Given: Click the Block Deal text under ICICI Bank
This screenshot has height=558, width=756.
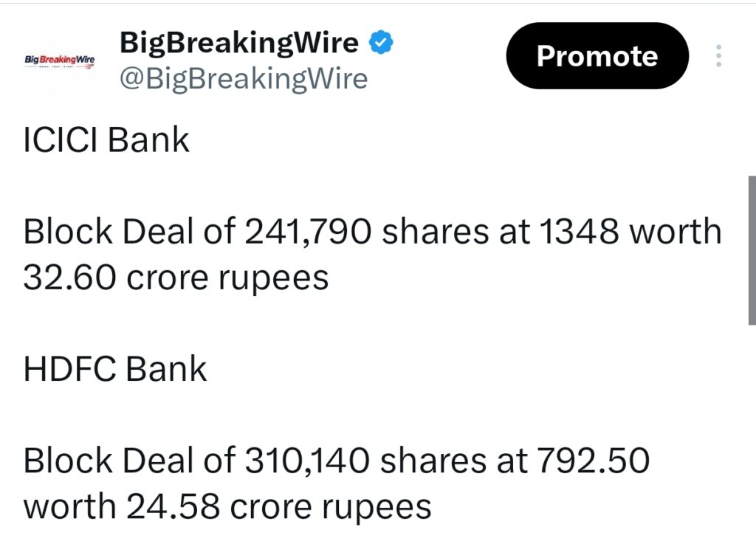Looking at the screenshot, I should [92, 231].
